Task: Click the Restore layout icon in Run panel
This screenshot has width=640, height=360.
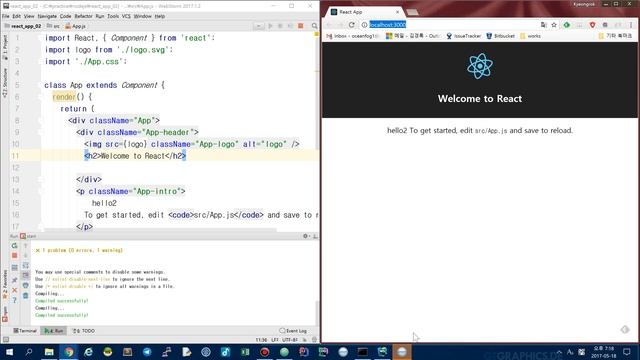Action: pyautogui.click(x=14, y=268)
